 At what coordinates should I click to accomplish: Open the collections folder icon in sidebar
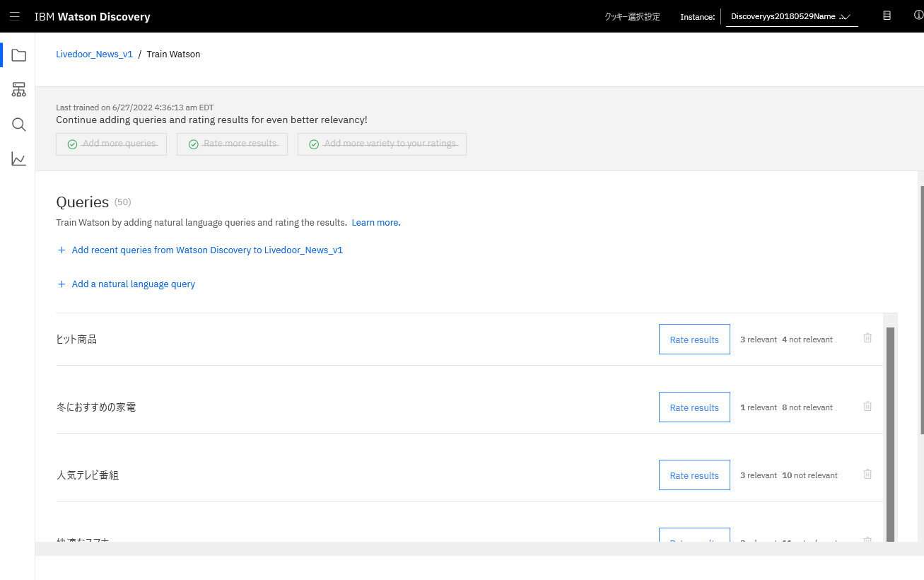click(19, 55)
